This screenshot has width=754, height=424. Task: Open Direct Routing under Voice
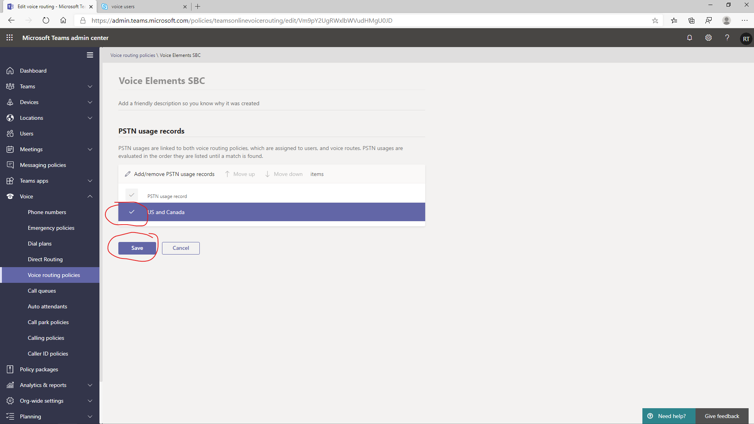[45, 259]
